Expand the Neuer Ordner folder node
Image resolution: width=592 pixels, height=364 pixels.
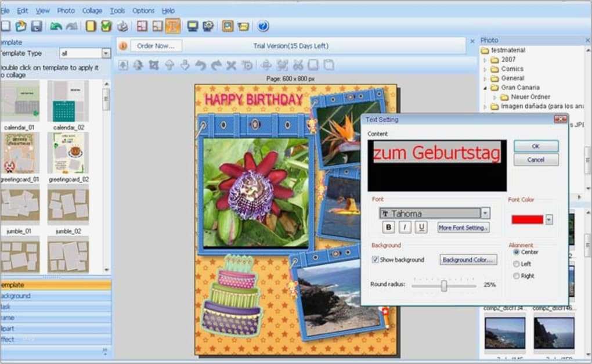pos(495,98)
